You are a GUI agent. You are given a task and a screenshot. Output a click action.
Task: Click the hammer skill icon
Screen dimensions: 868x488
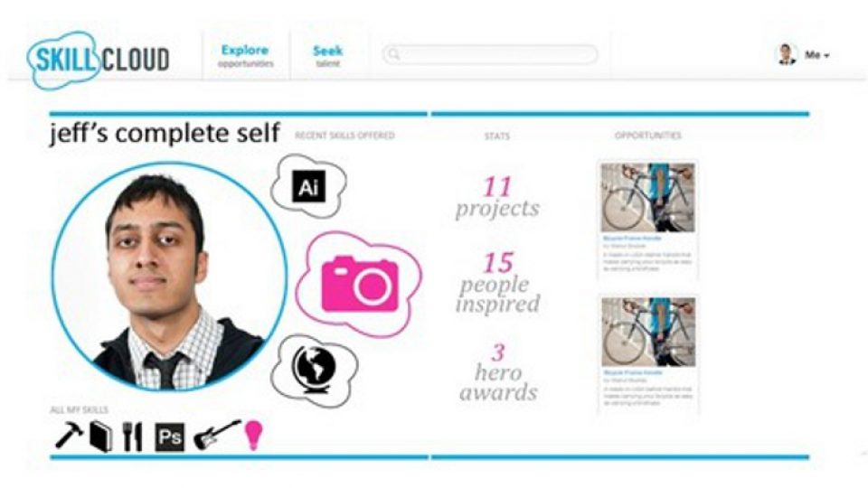tap(70, 435)
